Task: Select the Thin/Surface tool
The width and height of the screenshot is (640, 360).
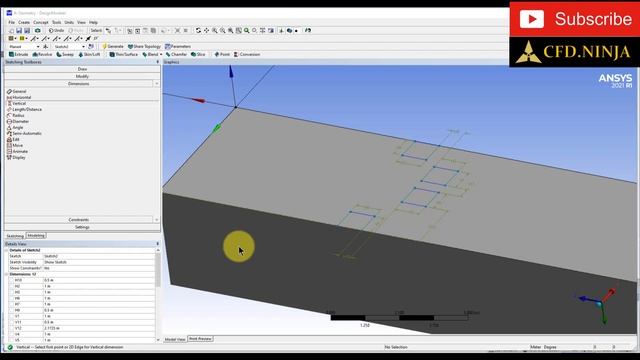Action: pos(124,54)
